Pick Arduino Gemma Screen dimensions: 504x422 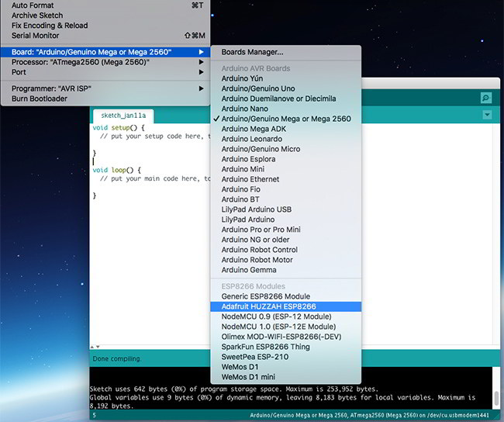(286, 270)
